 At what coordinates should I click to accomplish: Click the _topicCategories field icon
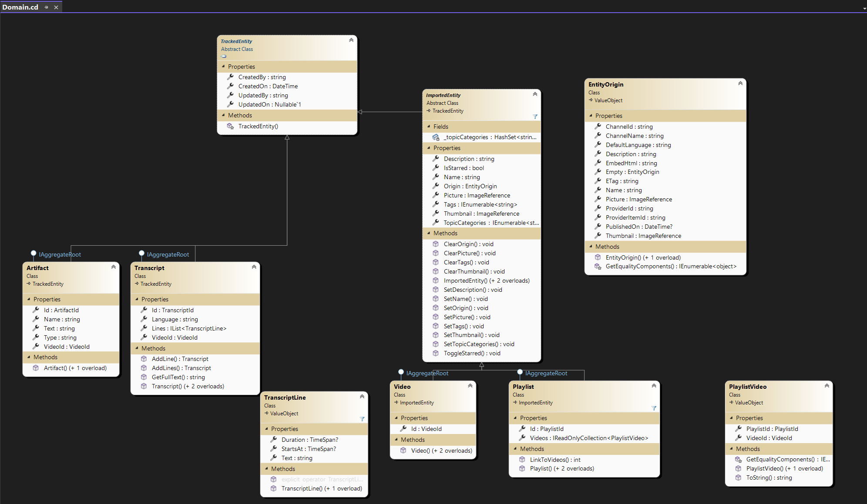tap(436, 137)
